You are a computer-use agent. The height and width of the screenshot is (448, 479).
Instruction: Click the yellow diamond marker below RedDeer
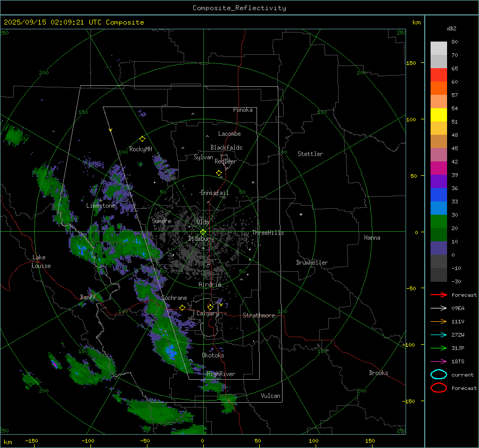coord(219,173)
